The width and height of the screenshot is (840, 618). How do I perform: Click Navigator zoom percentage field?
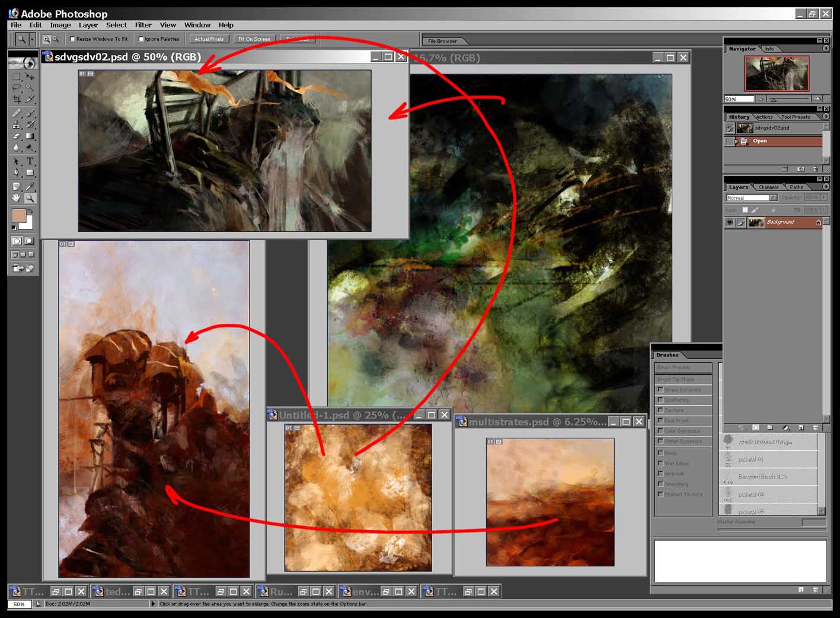click(x=739, y=99)
